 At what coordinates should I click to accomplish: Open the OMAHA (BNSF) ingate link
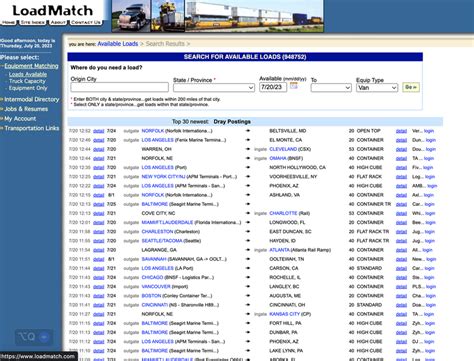(278, 158)
